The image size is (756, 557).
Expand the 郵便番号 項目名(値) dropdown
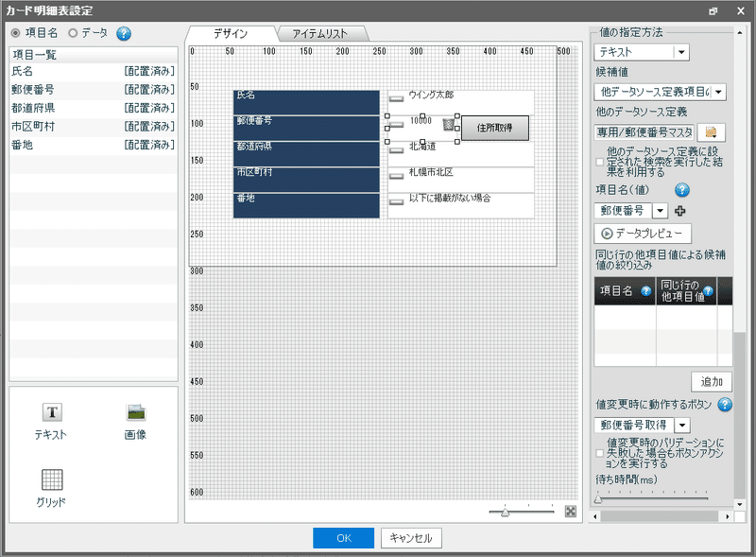[660, 209]
